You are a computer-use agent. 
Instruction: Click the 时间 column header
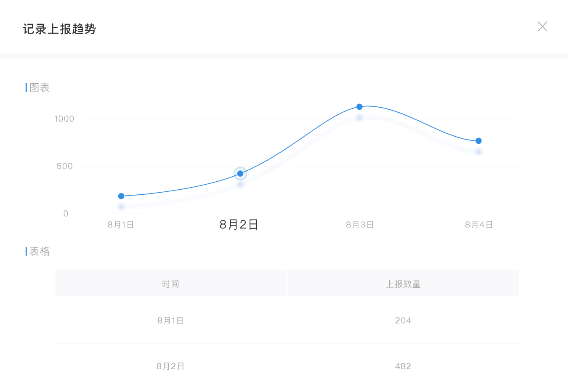coord(170,284)
